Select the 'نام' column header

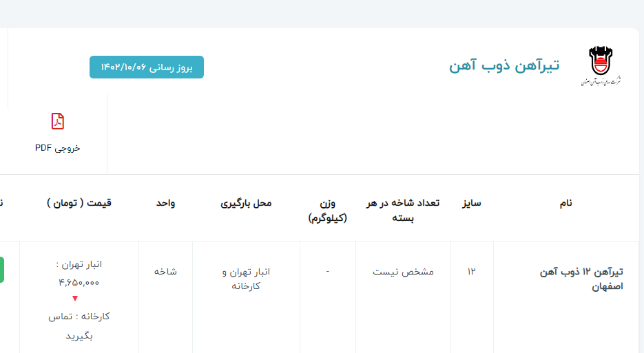[565, 203]
